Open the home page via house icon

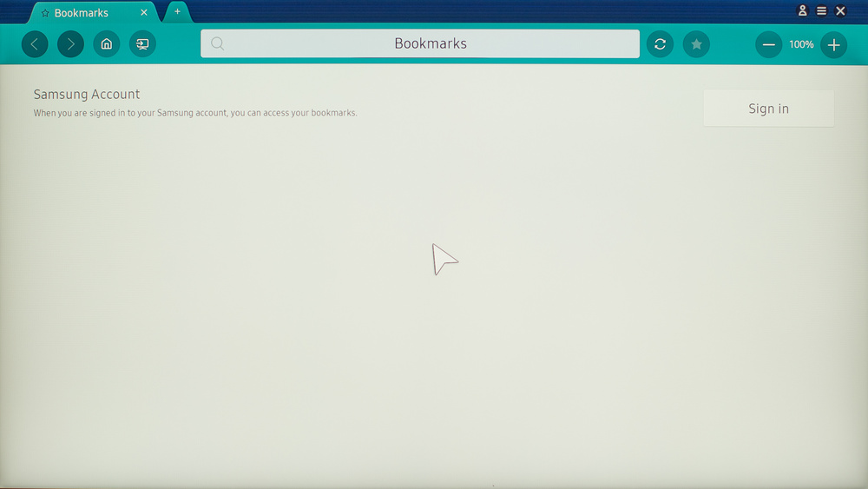tap(107, 44)
